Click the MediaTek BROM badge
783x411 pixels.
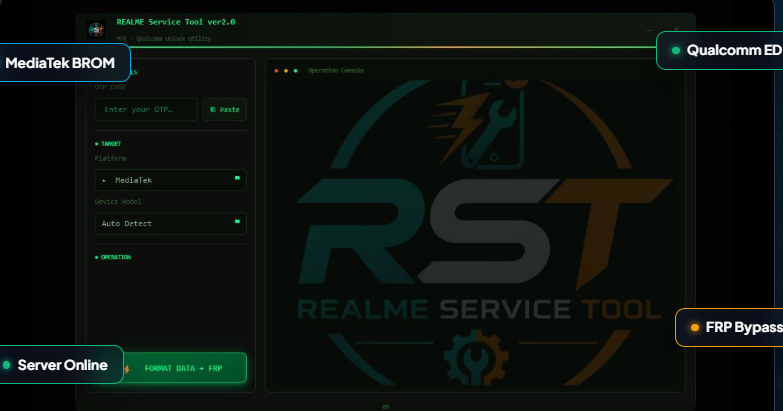coord(65,63)
